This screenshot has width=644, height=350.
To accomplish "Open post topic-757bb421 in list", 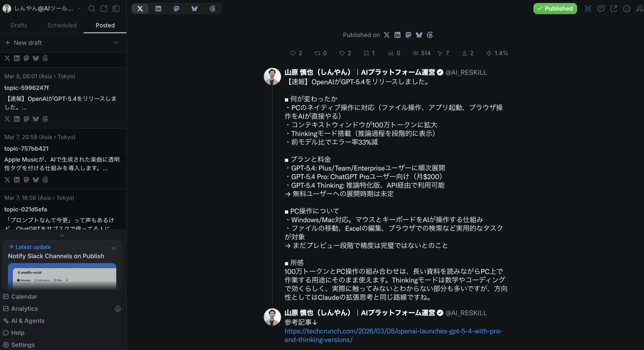I will point(63,159).
